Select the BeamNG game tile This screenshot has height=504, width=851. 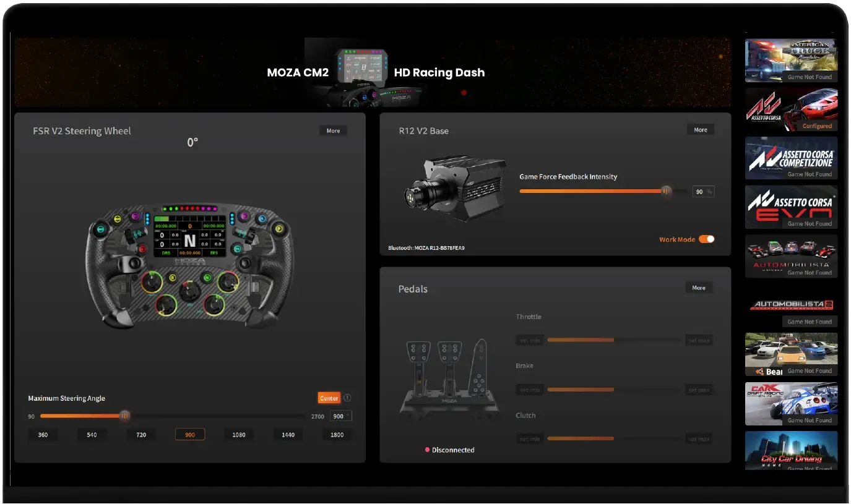pos(791,354)
